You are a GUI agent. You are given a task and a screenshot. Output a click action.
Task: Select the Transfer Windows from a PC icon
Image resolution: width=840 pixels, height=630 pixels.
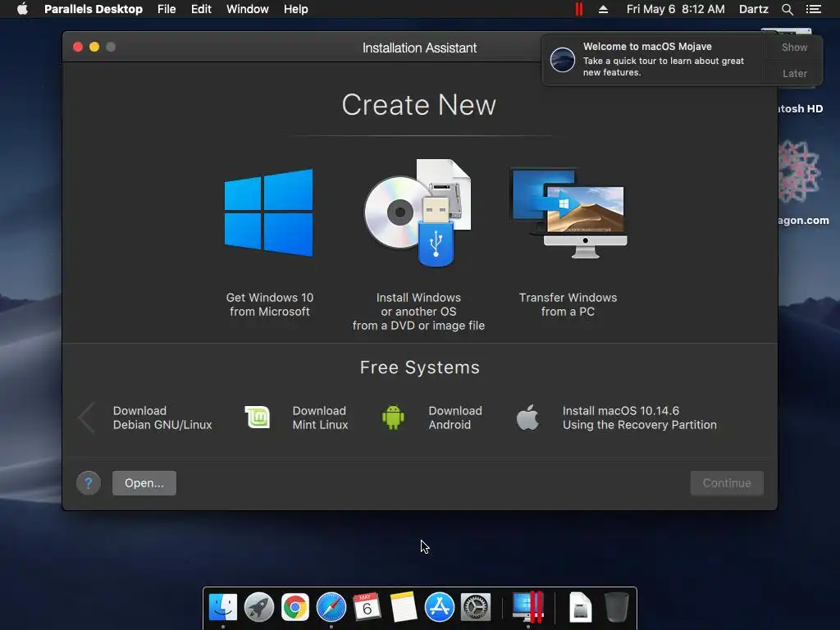(x=568, y=212)
